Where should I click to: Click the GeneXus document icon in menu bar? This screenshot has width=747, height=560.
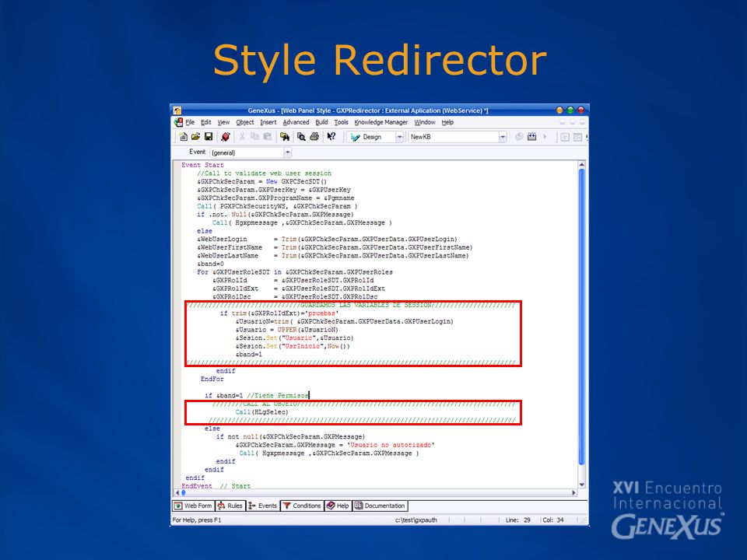tap(179, 122)
